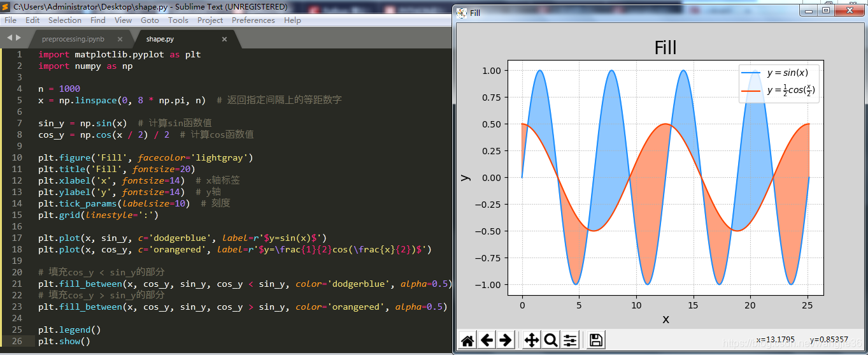Open the Preferences menu
The height and width of the screenshot is (355, 868).
253,20
